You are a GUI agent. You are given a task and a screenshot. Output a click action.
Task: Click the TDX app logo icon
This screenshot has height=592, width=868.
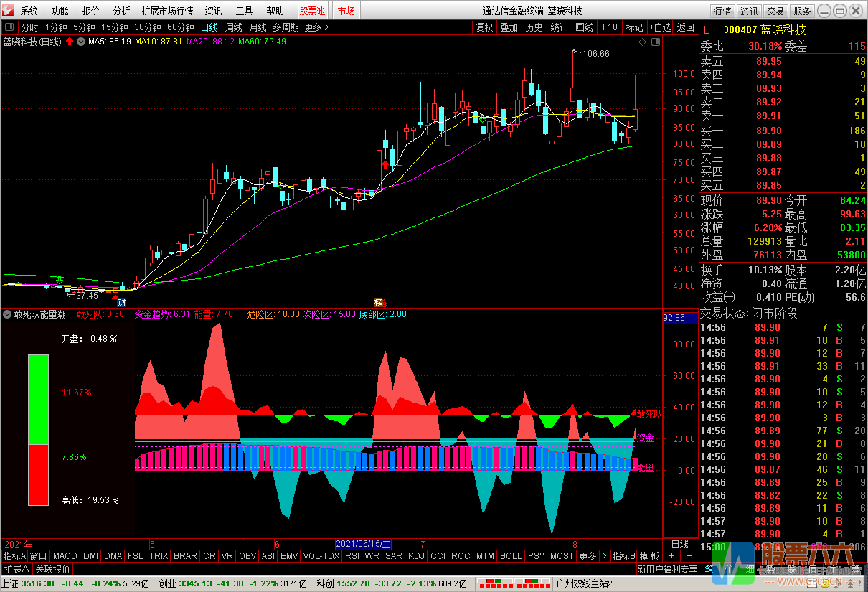pyautogui.click(x=9, y=11)
